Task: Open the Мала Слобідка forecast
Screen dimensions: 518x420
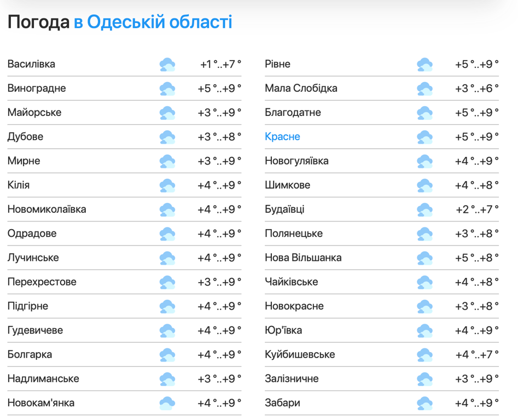Action: coord(301,89)
